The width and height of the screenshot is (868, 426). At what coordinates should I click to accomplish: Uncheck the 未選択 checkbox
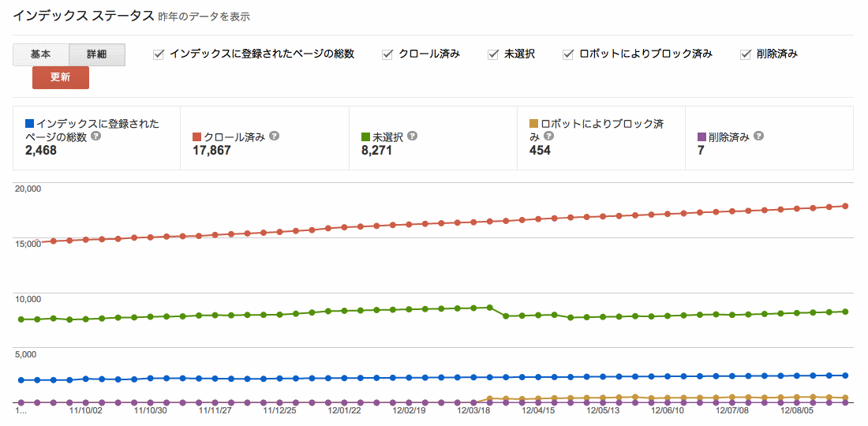point(493,54)
